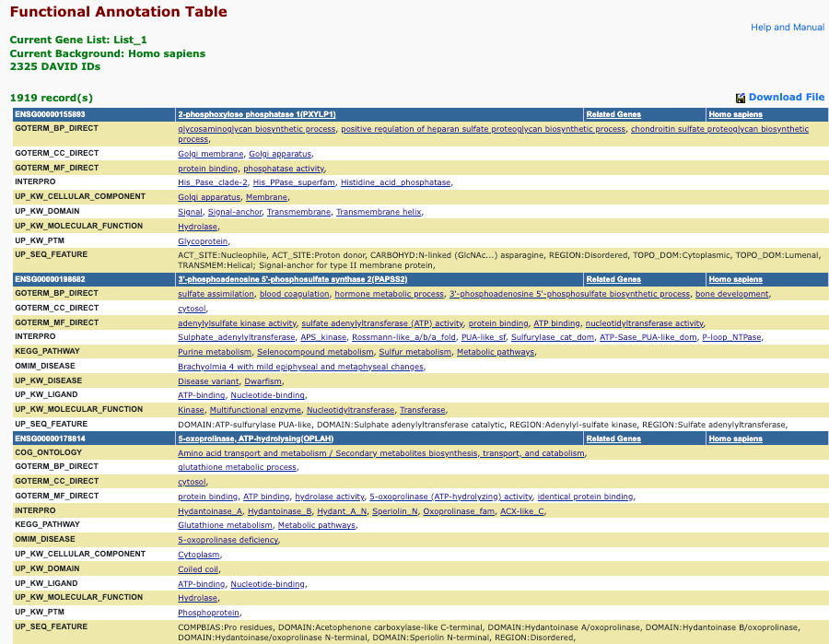Select the Golgi membrane GO term
Image resolution: width=829 pixels, height=644 pixels.
point(210,154)
